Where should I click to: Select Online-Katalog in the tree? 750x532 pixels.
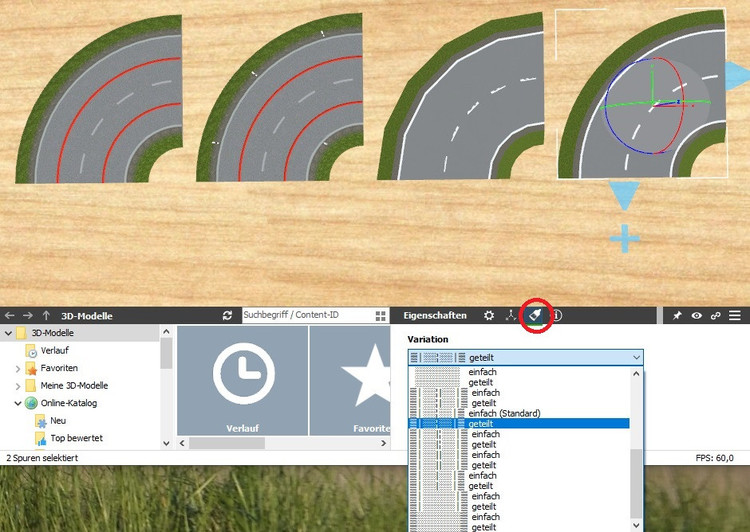pos(68,403)
